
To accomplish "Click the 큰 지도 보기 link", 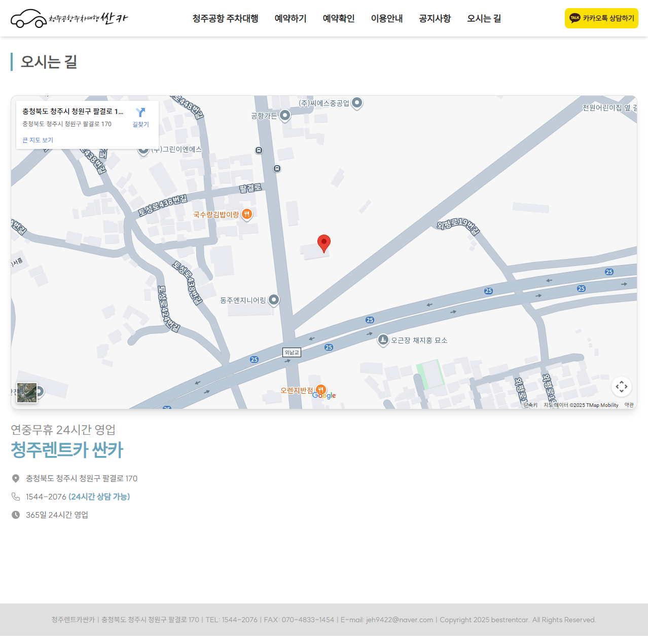I will 38,140.
